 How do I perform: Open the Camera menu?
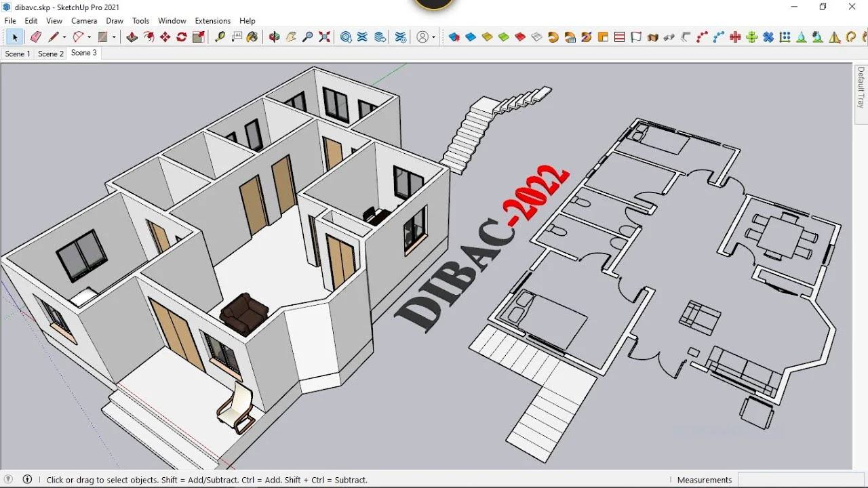pos(84,21)
